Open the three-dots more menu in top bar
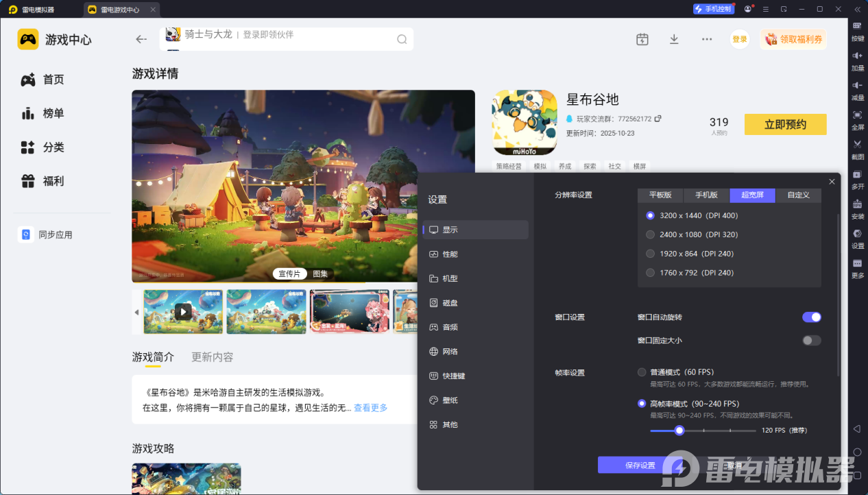The image size is (868, 495). click(x=707, y=39)
